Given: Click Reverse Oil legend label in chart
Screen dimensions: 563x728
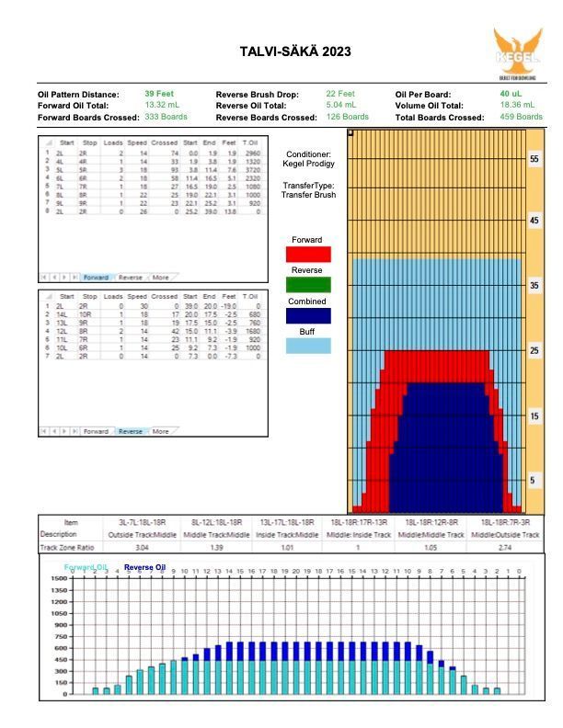Looking at the screenshot, I should pos(145,567).
